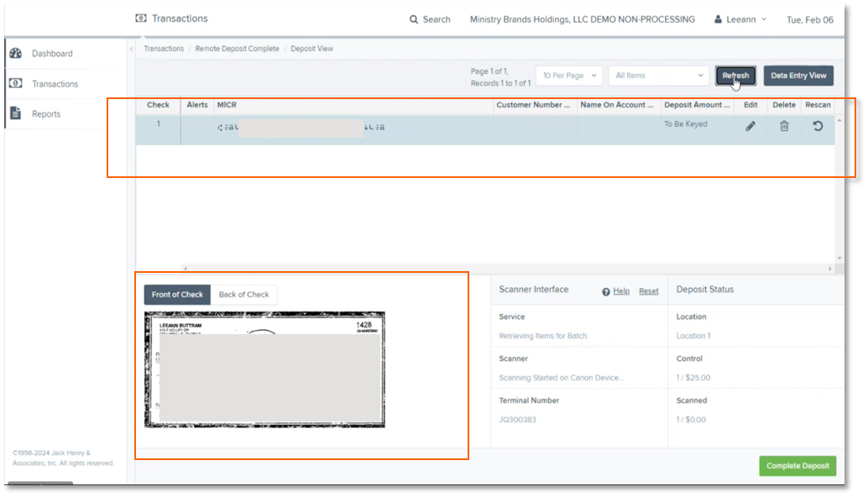Collapse the sidebar with the chevron arrow
Image resolution: width=868 pixels, height=497 pixels.
coord(131,50)
